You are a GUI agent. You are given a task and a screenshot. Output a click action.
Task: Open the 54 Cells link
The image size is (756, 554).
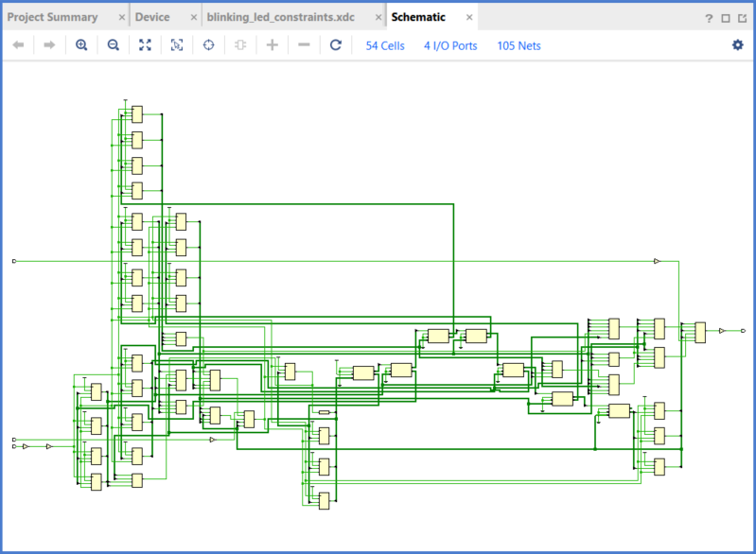[x=385, y=45]
